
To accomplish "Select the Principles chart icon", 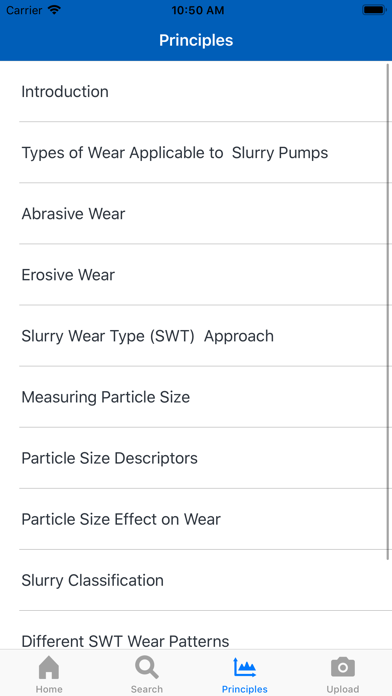I will point(245,668).
